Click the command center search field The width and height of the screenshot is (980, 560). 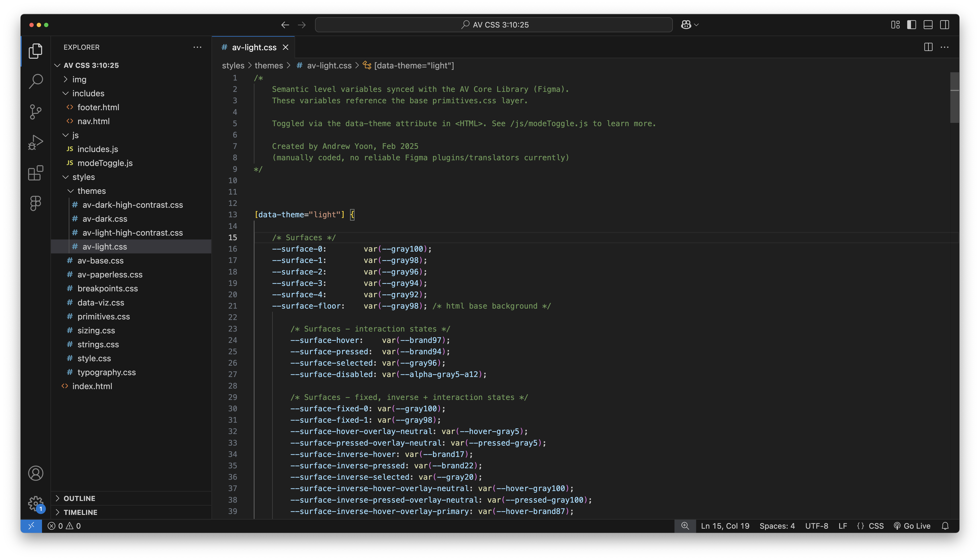[494, 25]
